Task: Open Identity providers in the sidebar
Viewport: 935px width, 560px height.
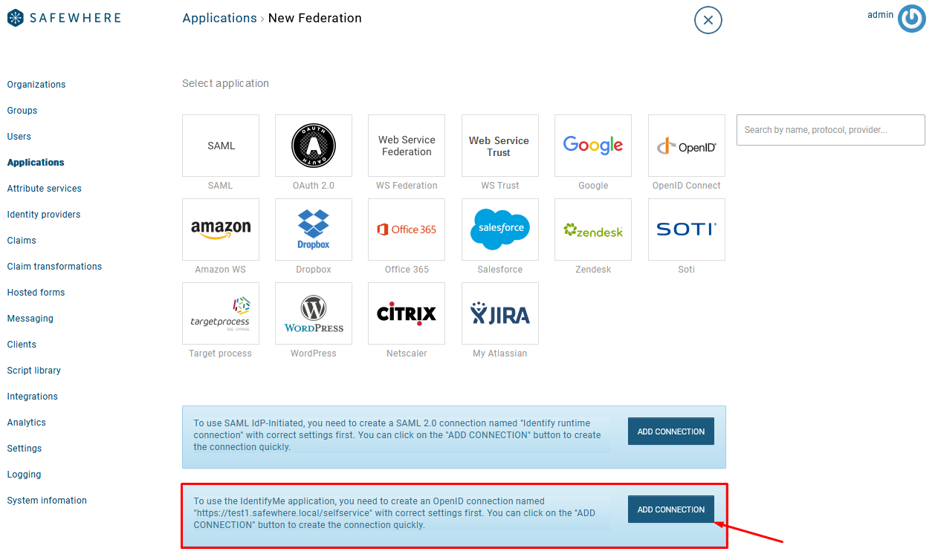Action: coord(44,215)
